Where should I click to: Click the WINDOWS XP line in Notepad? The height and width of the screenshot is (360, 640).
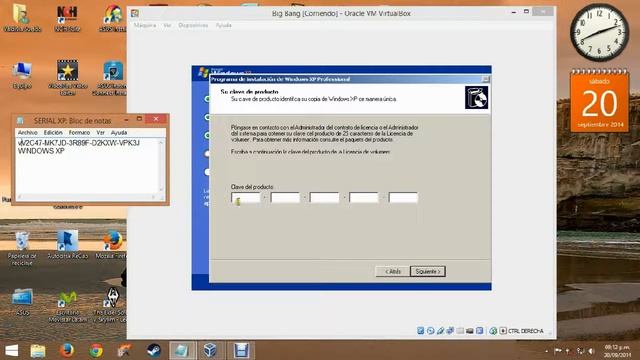(41, 151)
